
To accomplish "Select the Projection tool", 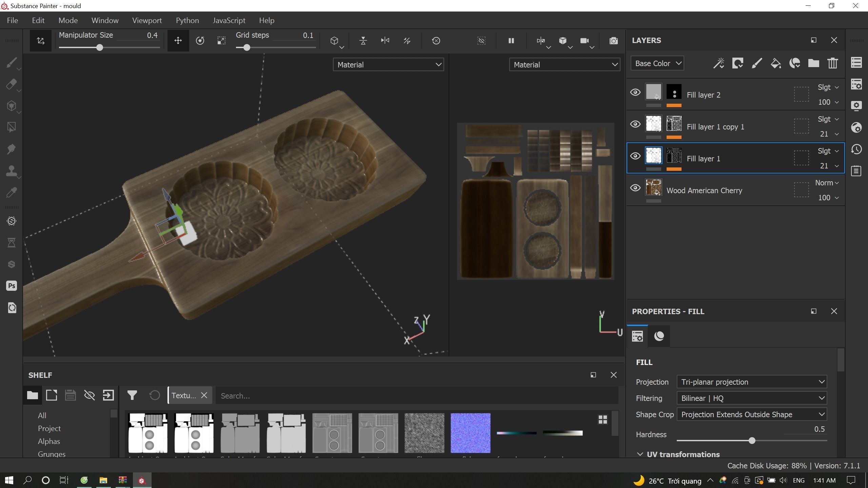I will point(12,106).
